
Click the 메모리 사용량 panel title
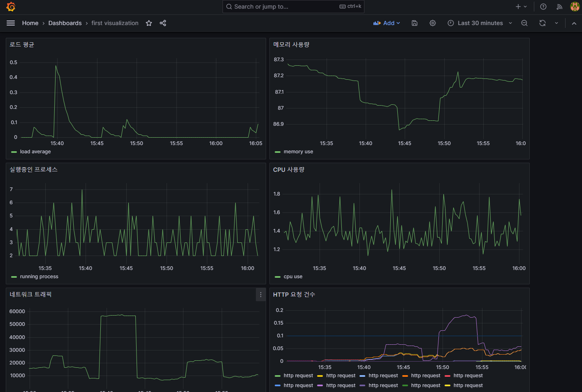[x=291, y=44]
